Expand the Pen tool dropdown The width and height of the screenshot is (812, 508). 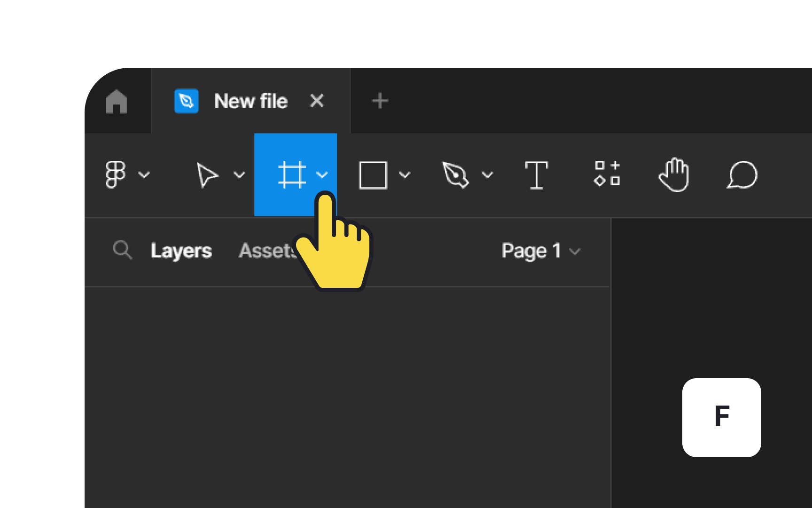[x=488, y=175]
